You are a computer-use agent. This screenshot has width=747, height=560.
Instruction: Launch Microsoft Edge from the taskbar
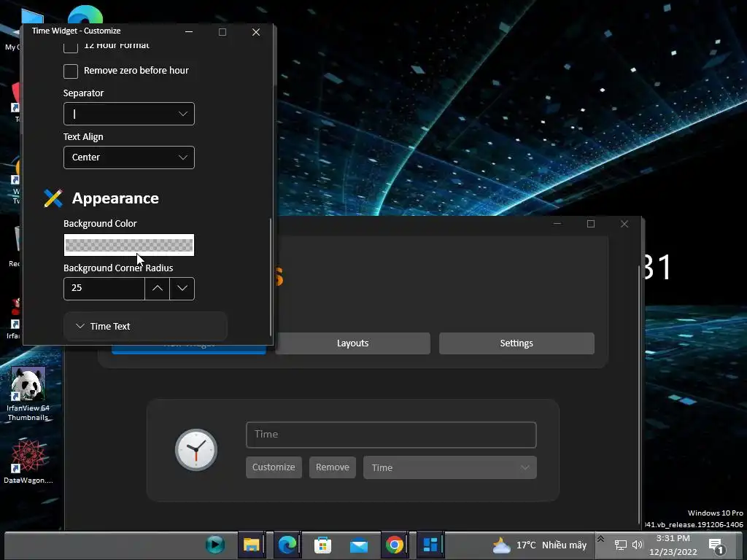[287, 544]
